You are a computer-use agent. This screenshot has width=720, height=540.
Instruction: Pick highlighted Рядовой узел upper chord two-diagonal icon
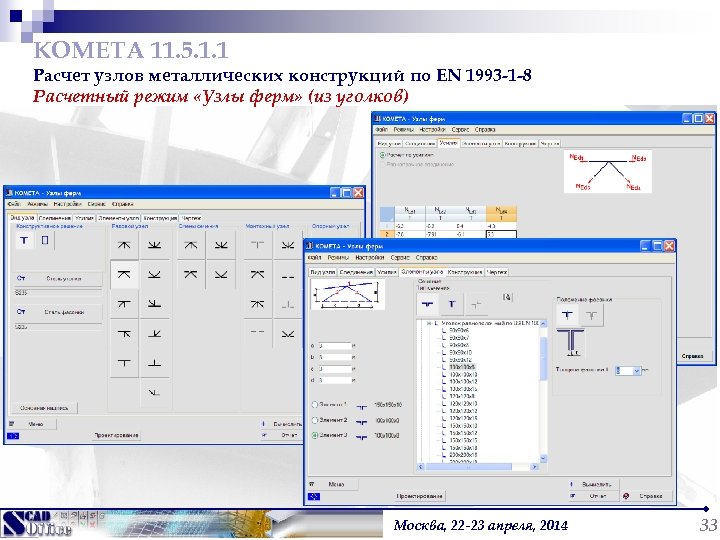pos(124,274)
